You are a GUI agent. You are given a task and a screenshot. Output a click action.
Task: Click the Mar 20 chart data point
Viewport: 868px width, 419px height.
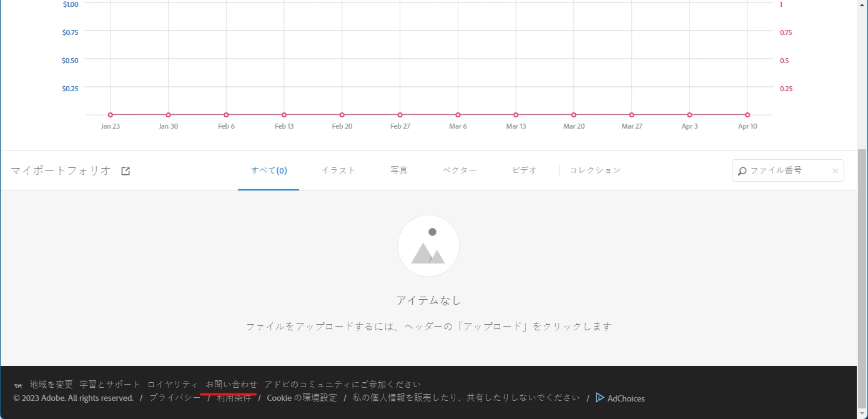574,115
